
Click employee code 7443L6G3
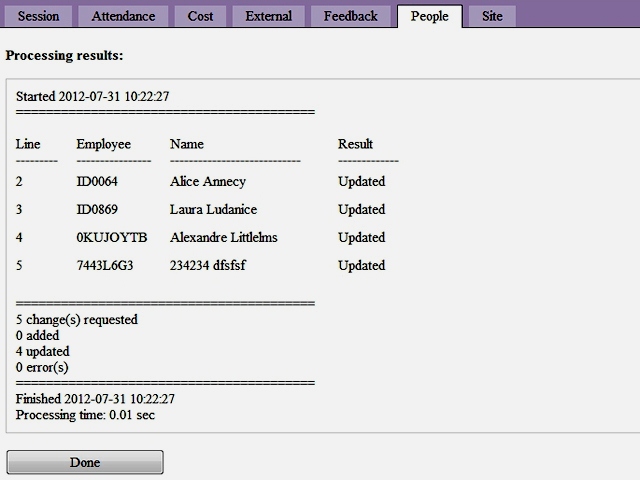click(x=105, y=266)
